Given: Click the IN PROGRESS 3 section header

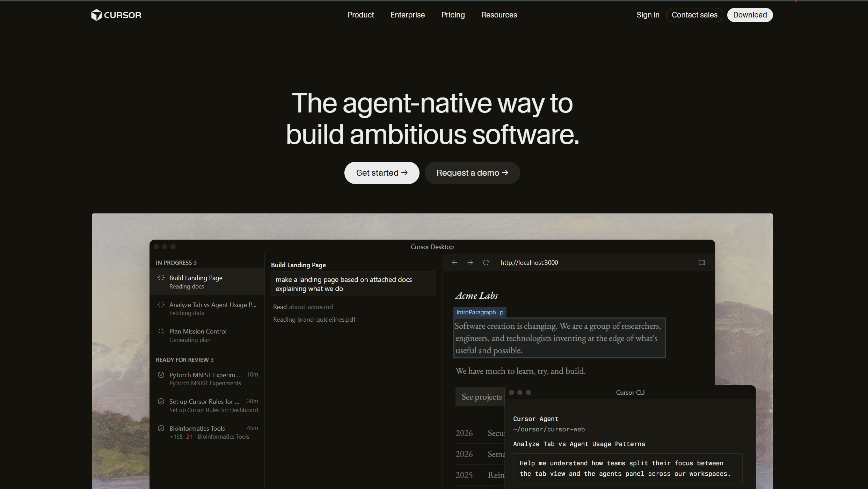Looking at the screenshot, I should pos(176,263).
